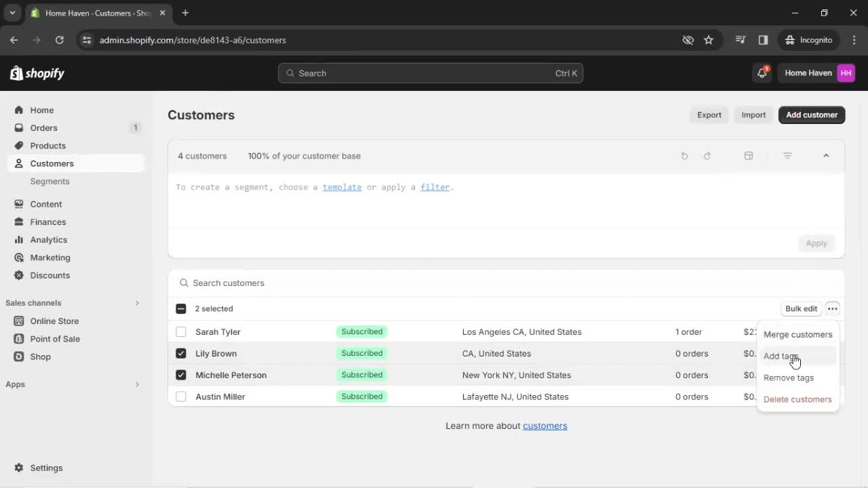Click the browser back arrow

tap(14, 40)
